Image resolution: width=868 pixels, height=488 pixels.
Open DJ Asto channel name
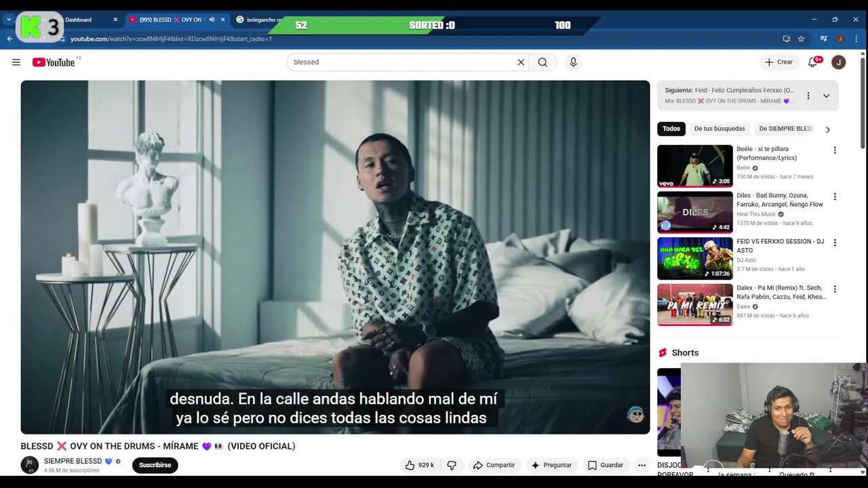(746, 260)
